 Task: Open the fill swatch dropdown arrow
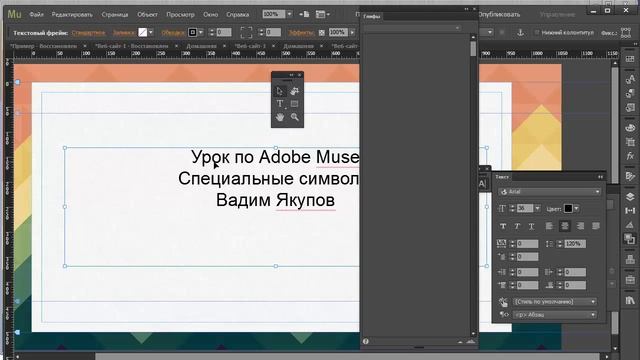click(x=151, y=32)
